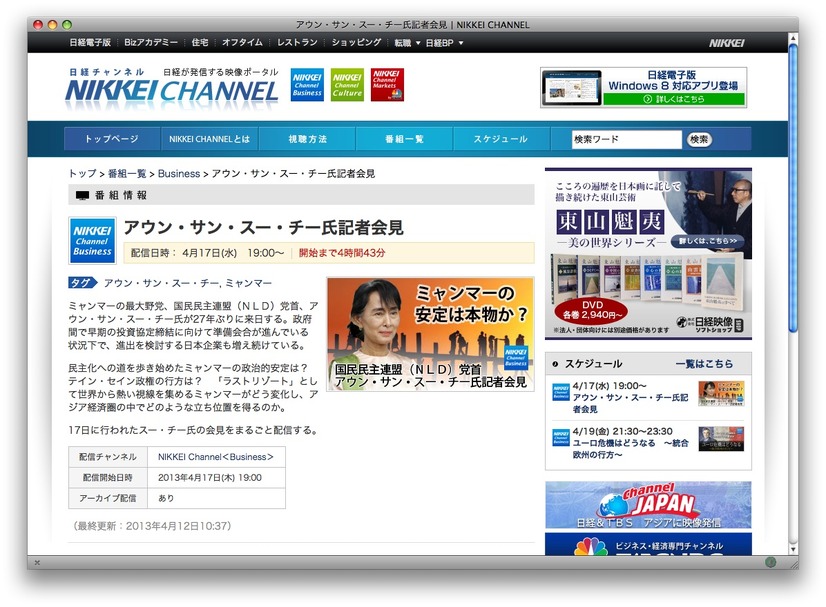
Task: Focus the 検索ワード search field
Action: [x=626, y=139]
